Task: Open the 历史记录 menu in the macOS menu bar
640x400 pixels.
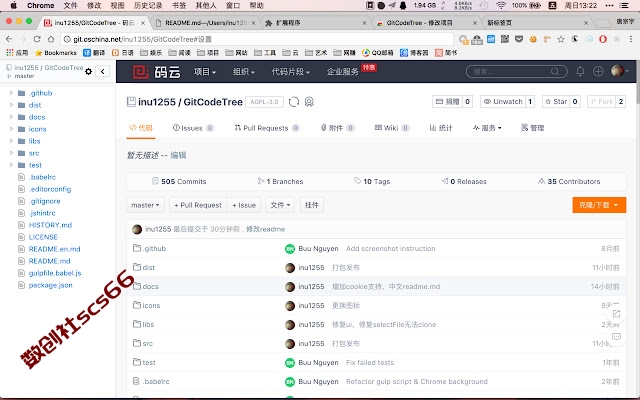Action: point(148,5)
